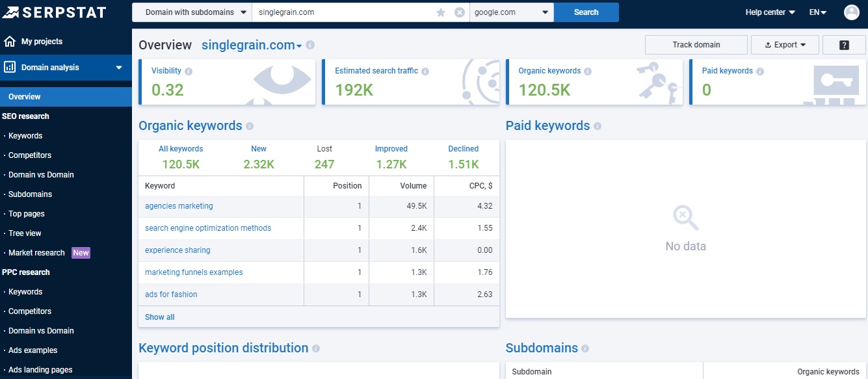The width and height of the screenshot is (868, 379).
Task: Open Domain with subdomains dropdown
Action: (192, 12)
